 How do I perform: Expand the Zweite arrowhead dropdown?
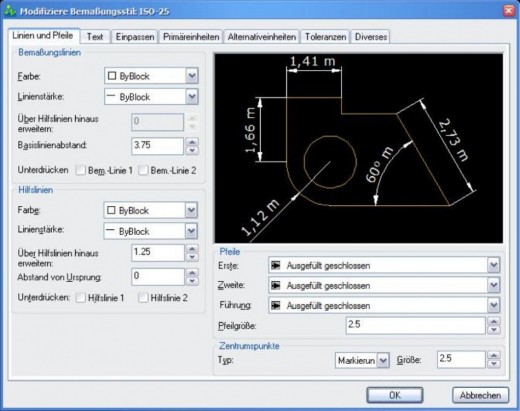(494, 285)
